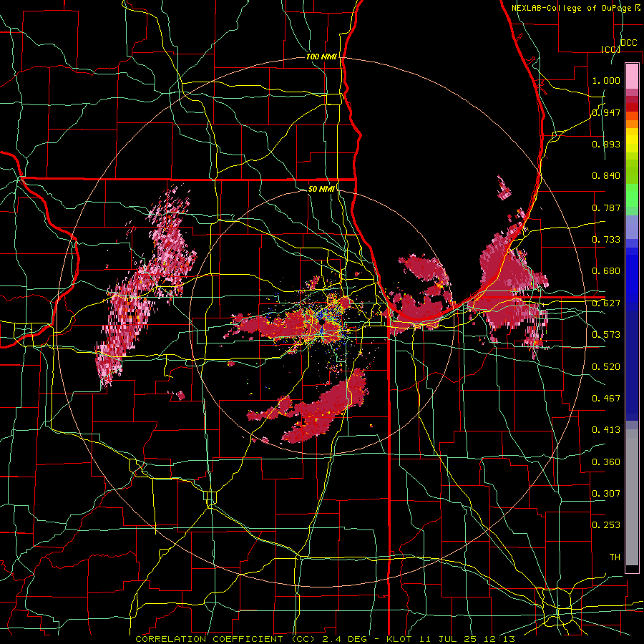Click the 50 NMI range ring label

pos(321,189)
